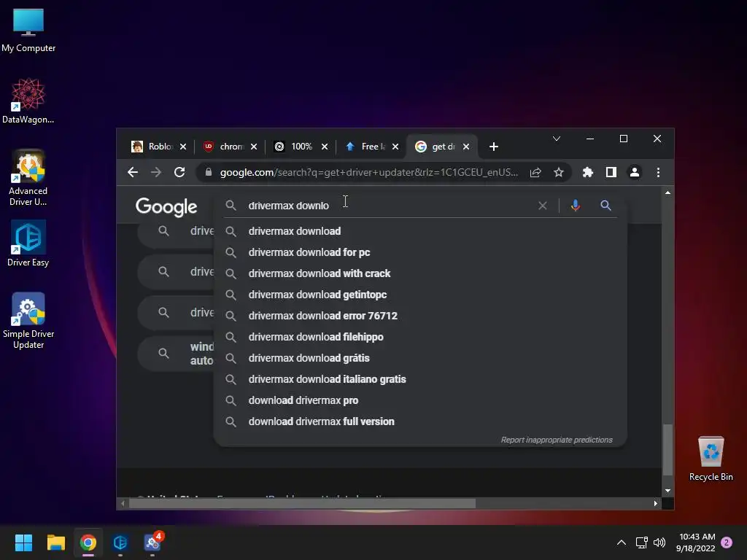Open the DataWagon desktop shortcut
This screenshot has height=560, width=747.
coord(28,101)
